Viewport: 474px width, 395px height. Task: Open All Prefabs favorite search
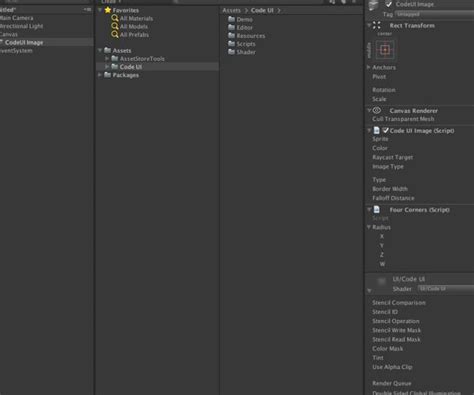click(134, 35)
